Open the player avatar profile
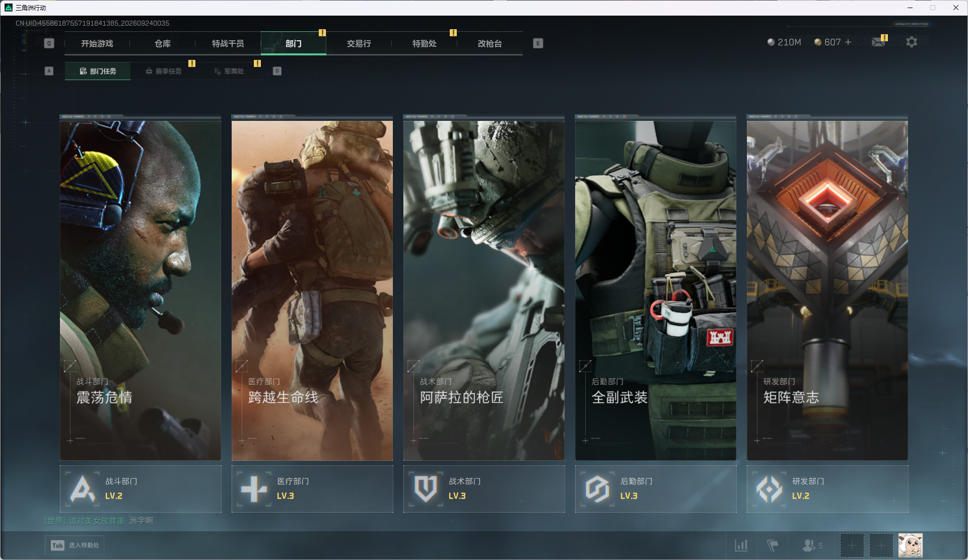This screenshot has height=560, width=968. click(911, 545)
